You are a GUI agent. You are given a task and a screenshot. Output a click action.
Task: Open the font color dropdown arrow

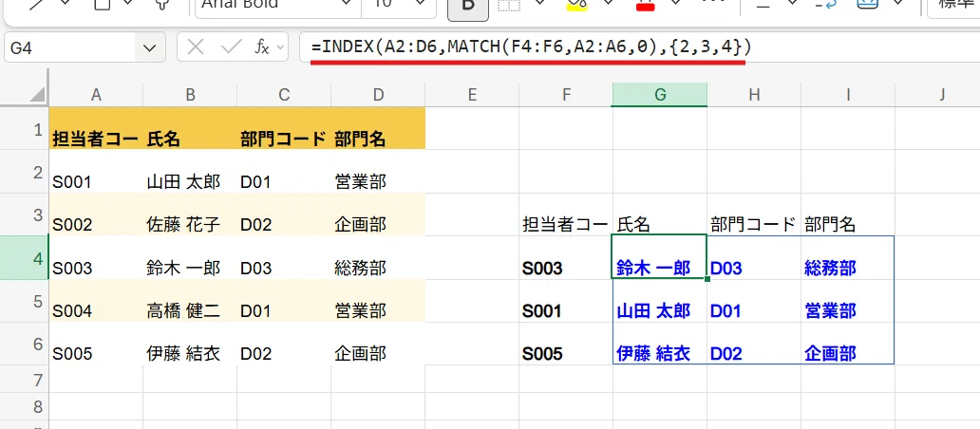point(675,3)
